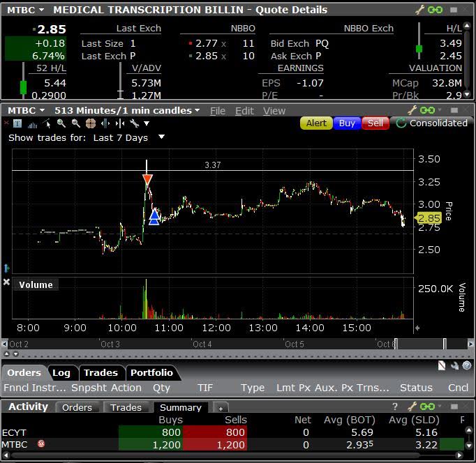Select the ECYT row in Activity summary
Screen dimensions: 476x463
232,432
